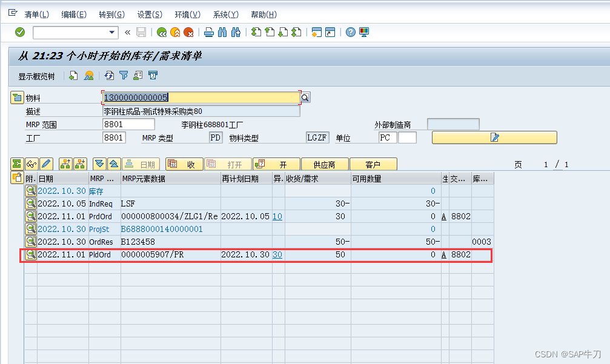Click exception link 10 in PrdOrd row

coord(277,216)
